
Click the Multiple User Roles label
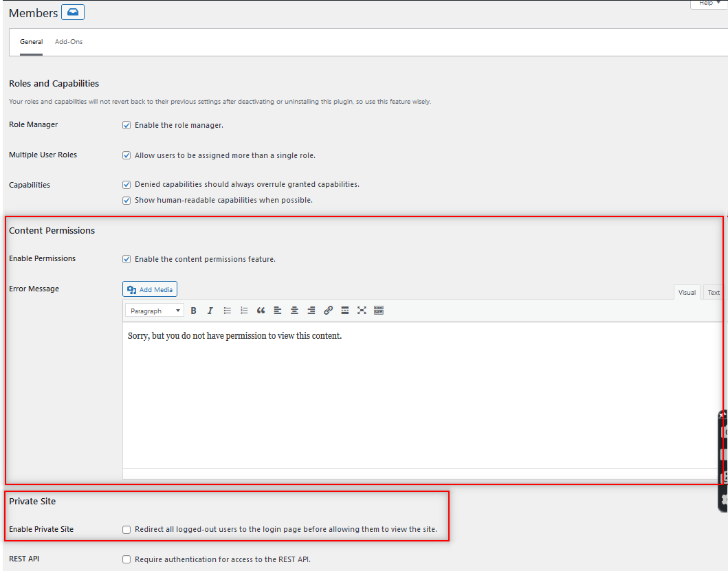point(43,155)
